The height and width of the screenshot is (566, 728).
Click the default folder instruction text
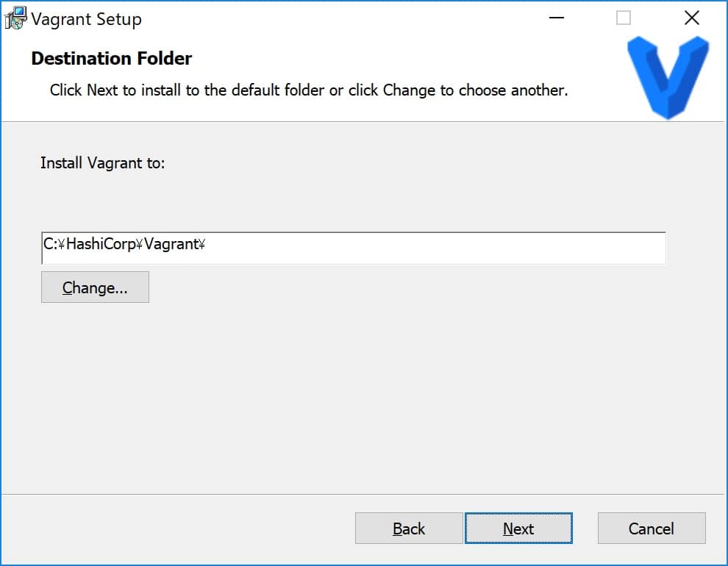pos(309,90)
